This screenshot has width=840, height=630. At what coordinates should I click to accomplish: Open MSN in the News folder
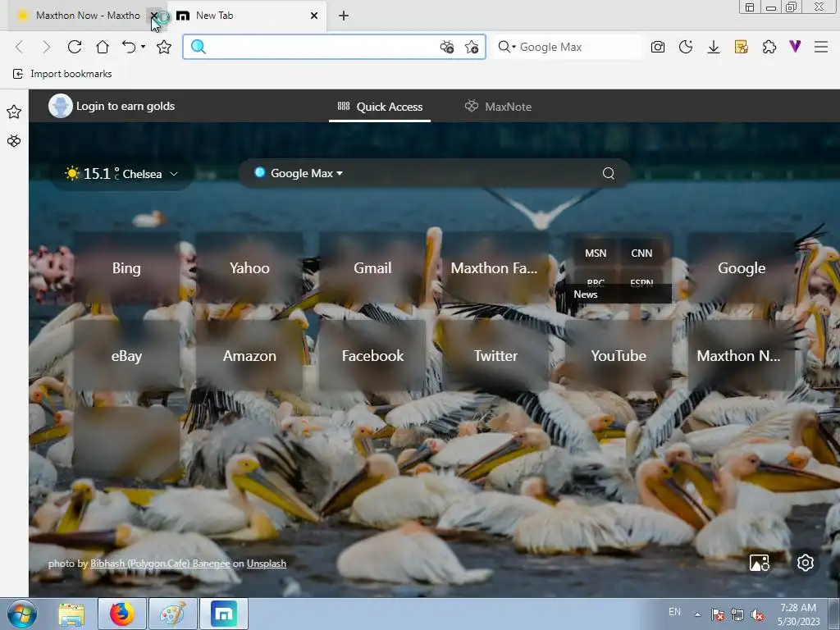(x=596, y=253)
